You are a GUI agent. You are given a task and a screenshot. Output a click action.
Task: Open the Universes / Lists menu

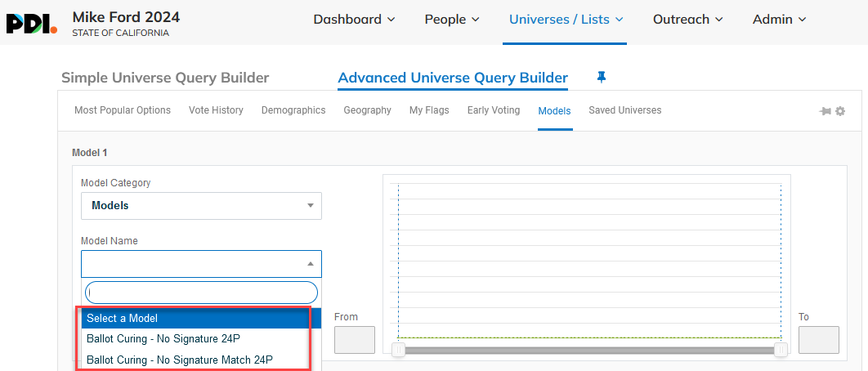tap(566, 20)
